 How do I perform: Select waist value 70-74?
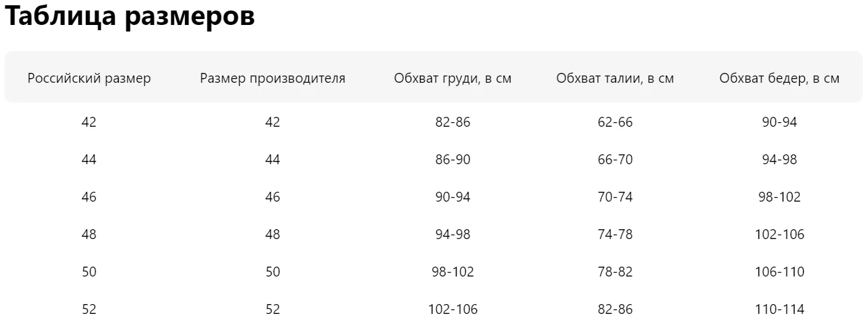(x=615, y=197)
